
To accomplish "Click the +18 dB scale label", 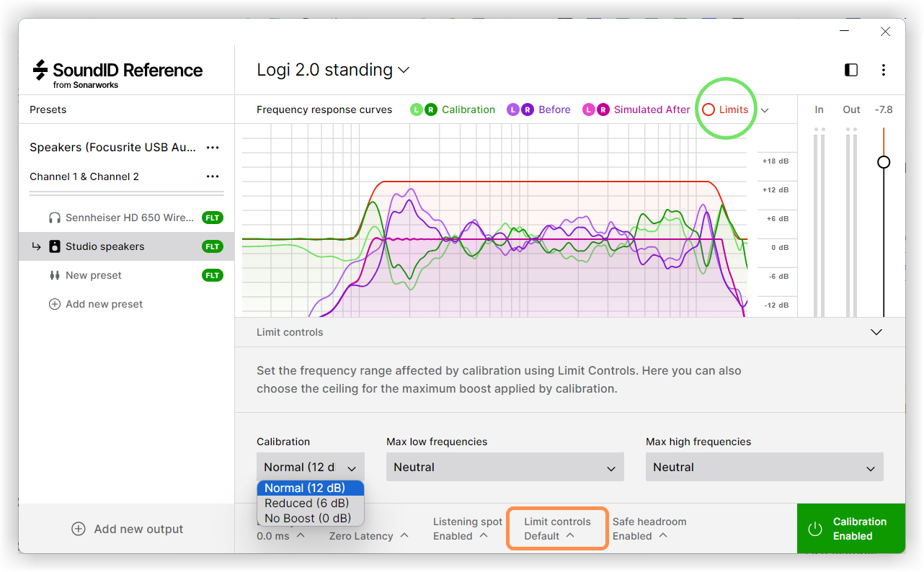I will click(x=775, y=161).
